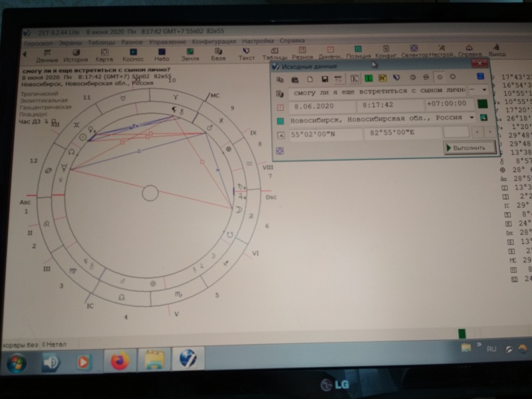The image size is (532, 399).
Task: Click the save floppy icon in Исходные данные
Action: pyautogui.click(x=325, y=79)
